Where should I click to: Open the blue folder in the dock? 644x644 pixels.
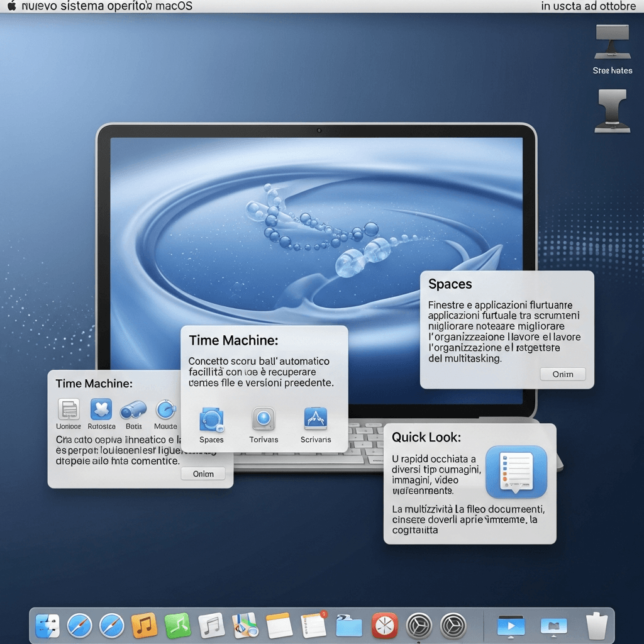349,626
